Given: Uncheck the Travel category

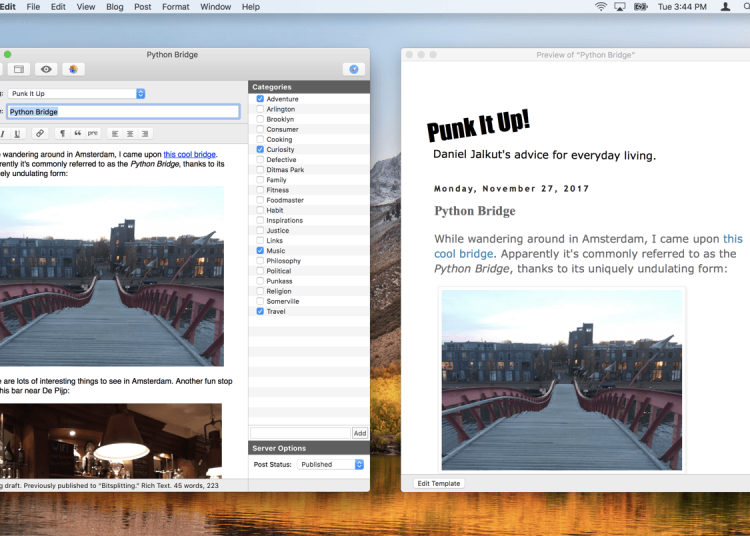Looking at the screenshot, I should click(261, 311).
